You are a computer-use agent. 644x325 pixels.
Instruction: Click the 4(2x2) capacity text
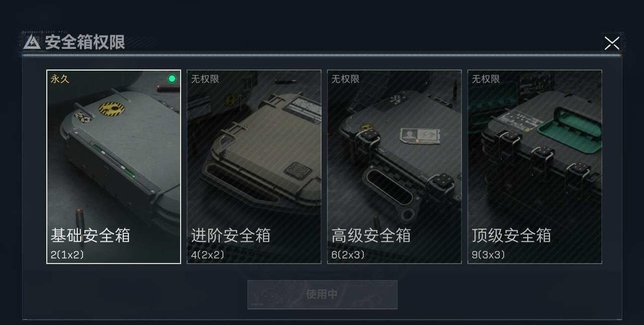(208, 255)
